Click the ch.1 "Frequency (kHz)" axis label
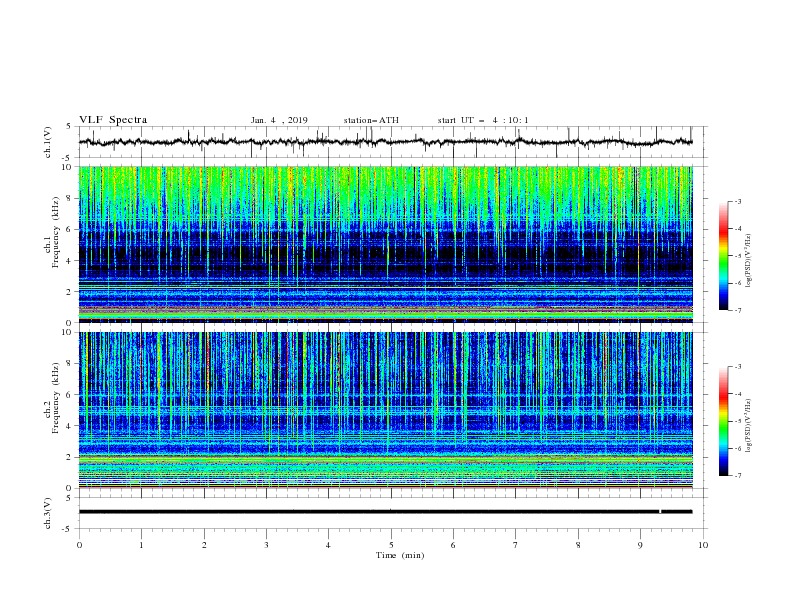 [56, 230]
